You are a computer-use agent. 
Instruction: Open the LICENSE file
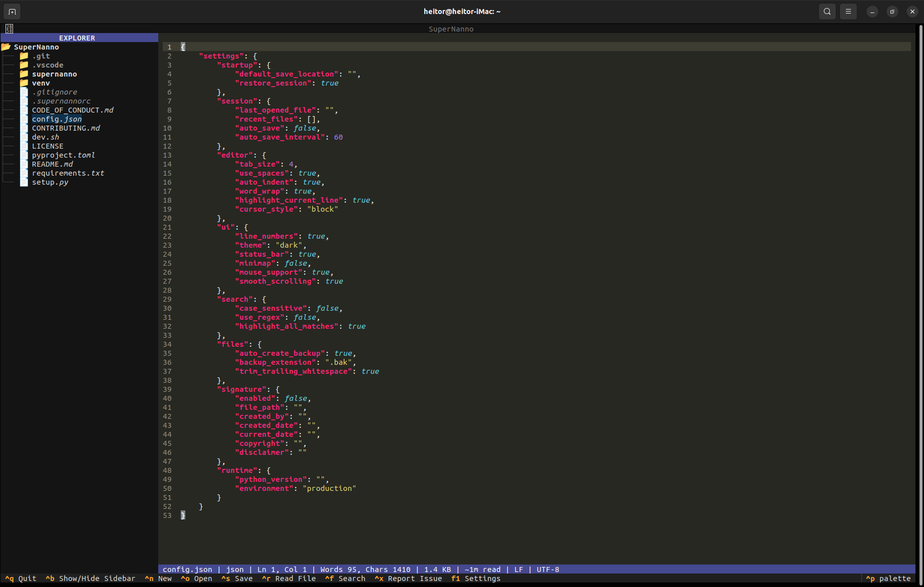tap(48, 146)
